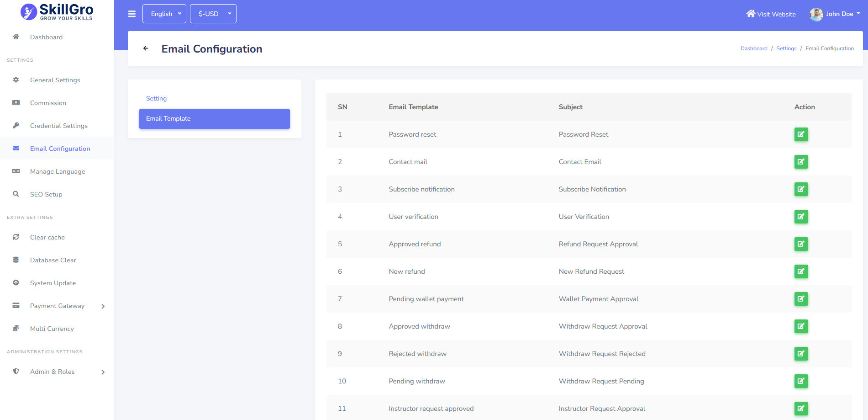Edit the Pending wallet payment template
The image size is (868, 420).
click(x=801, y=299)
